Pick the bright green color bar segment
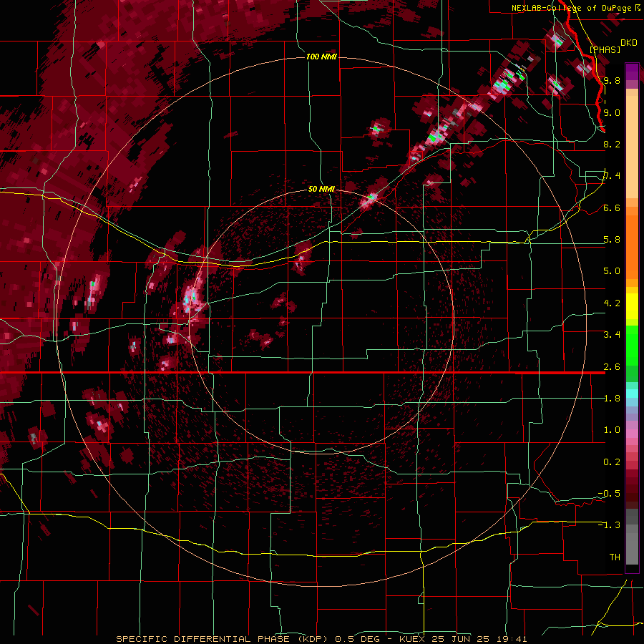The image size is (644, 644). [x=632, y=345]
